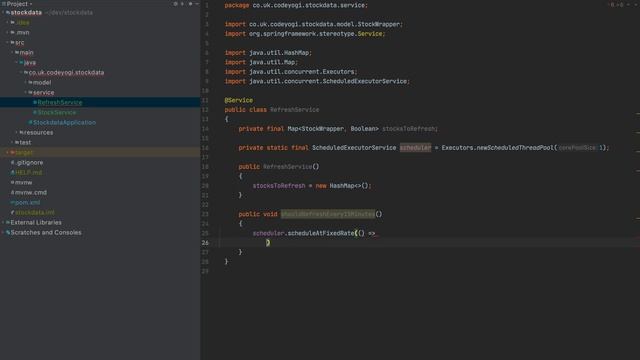Click the mvnw.cmd file icon
Image resolution: width=640 pixels, height=360 pixels.
point(13,192)
